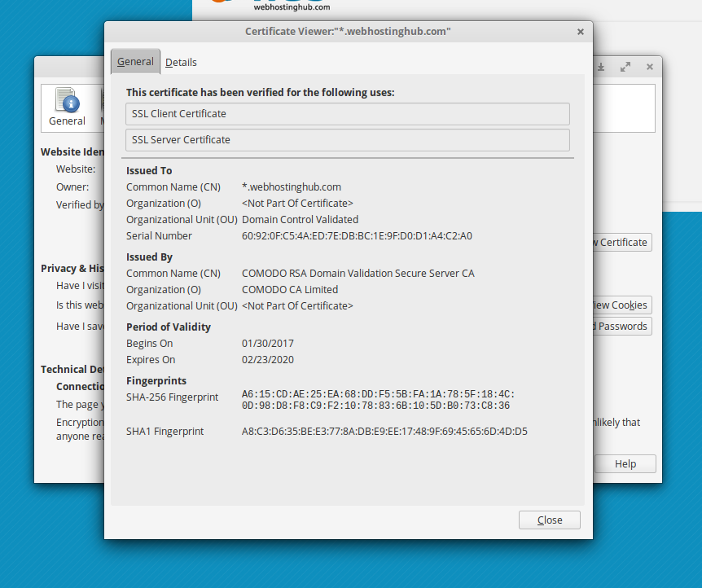Viewport: 702px width, 588px height.
Task: Close the Page Info window
Action: point(649,67)
